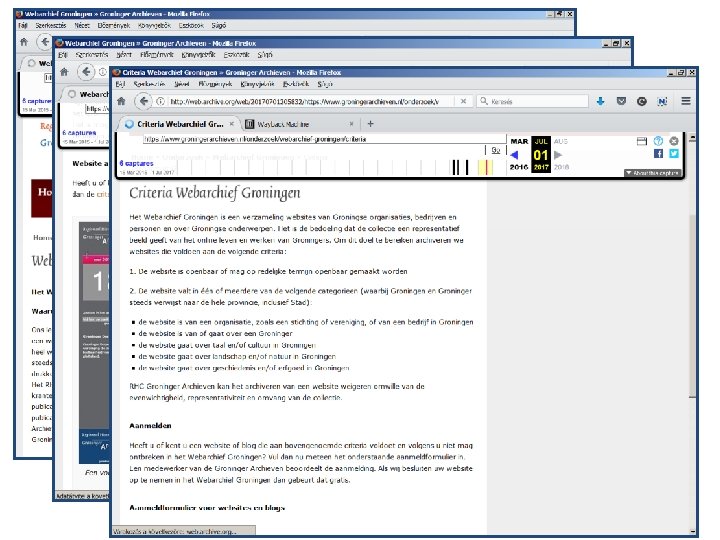The width and height of the screenshot is (720, 540).
Task: Click the Keresés search box
Action: click(533, 101)
